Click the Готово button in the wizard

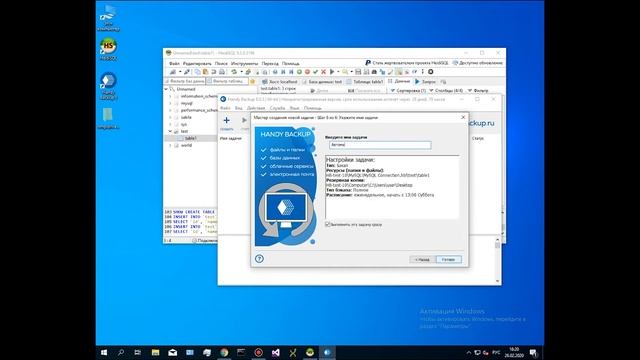tap(449, 260)
